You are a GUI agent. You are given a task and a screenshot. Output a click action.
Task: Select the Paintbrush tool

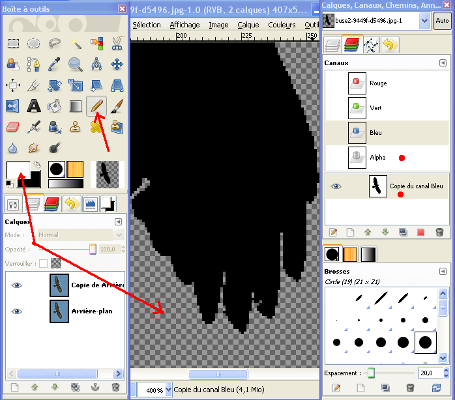click(117, 106)
